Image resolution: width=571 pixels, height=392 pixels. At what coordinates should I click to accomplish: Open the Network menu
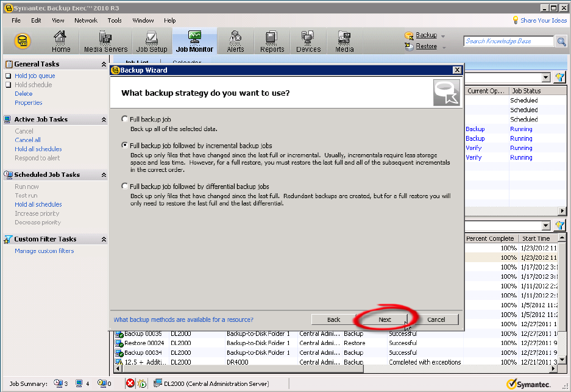click(86, 20)
